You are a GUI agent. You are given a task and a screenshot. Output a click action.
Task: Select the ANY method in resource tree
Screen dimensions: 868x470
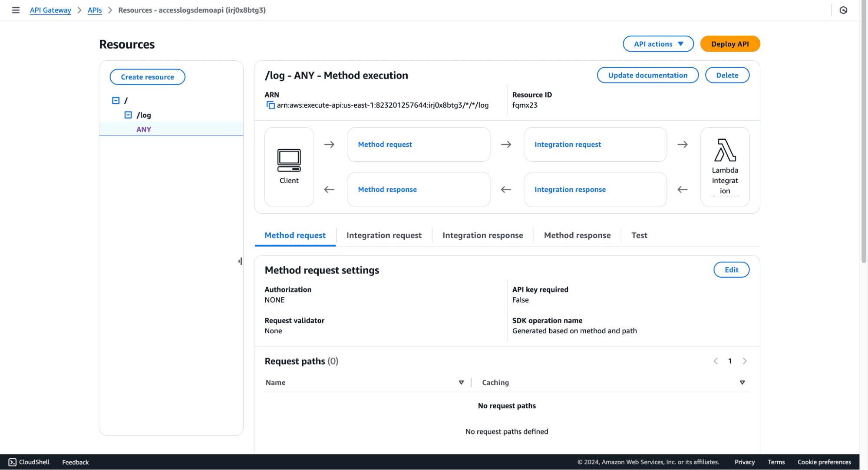point(144,129)
